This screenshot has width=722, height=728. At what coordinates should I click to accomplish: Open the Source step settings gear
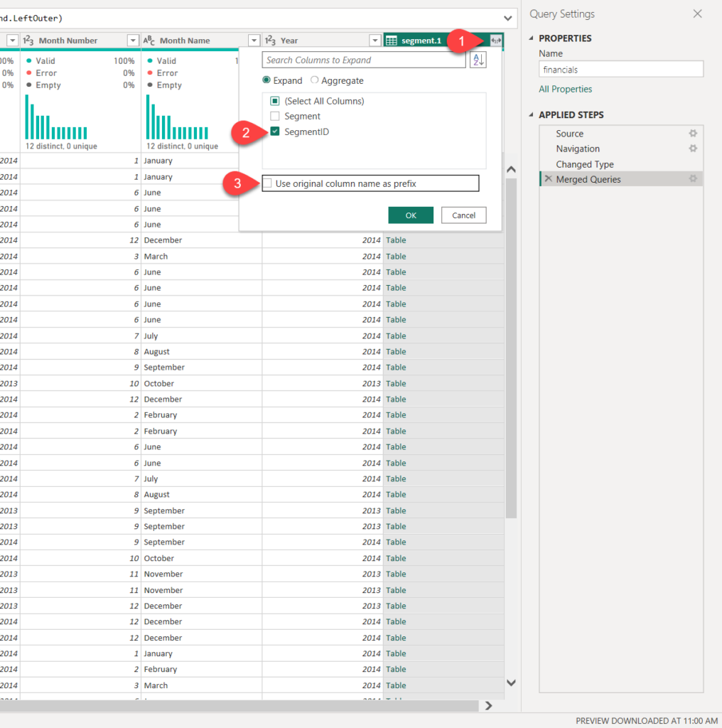tap(693, 133)
